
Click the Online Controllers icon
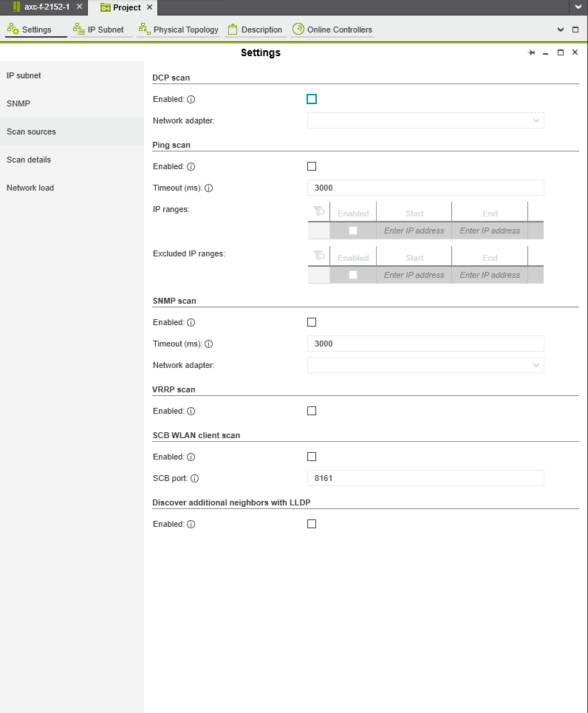tap(298, 30)
